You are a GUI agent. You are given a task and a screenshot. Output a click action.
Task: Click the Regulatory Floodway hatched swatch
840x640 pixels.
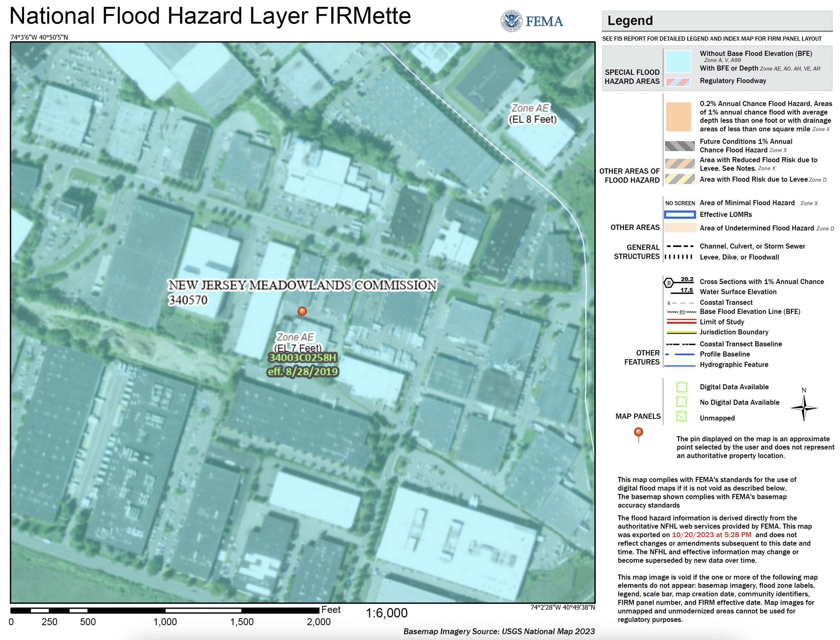point(678,82)
